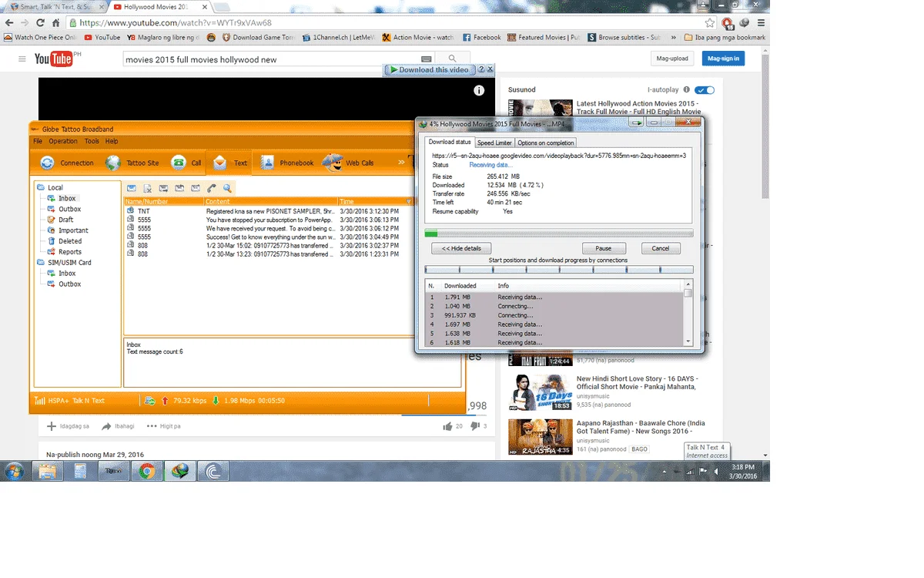Open Windows Start button

click(14, 472)
